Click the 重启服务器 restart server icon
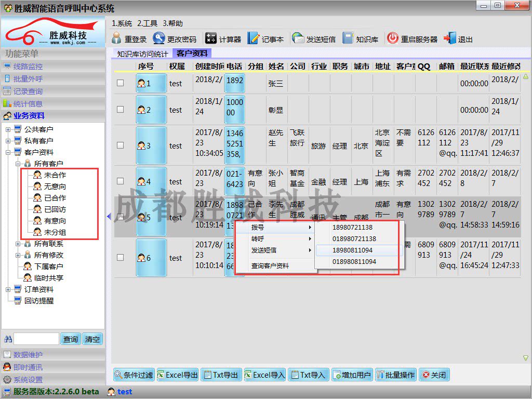 393,39
